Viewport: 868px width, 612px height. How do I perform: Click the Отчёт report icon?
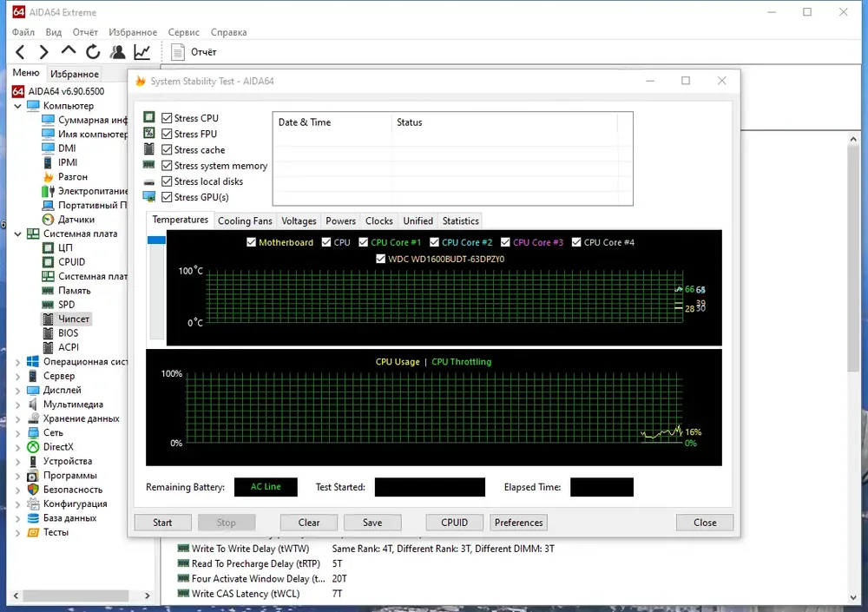pos(178,52)
